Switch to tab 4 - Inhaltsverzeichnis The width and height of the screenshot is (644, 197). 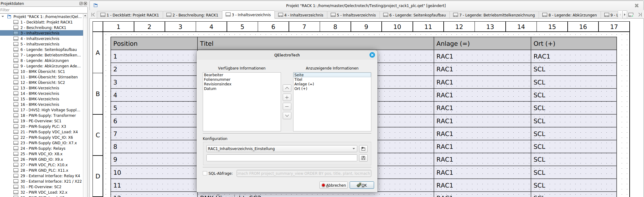point(300,15)
